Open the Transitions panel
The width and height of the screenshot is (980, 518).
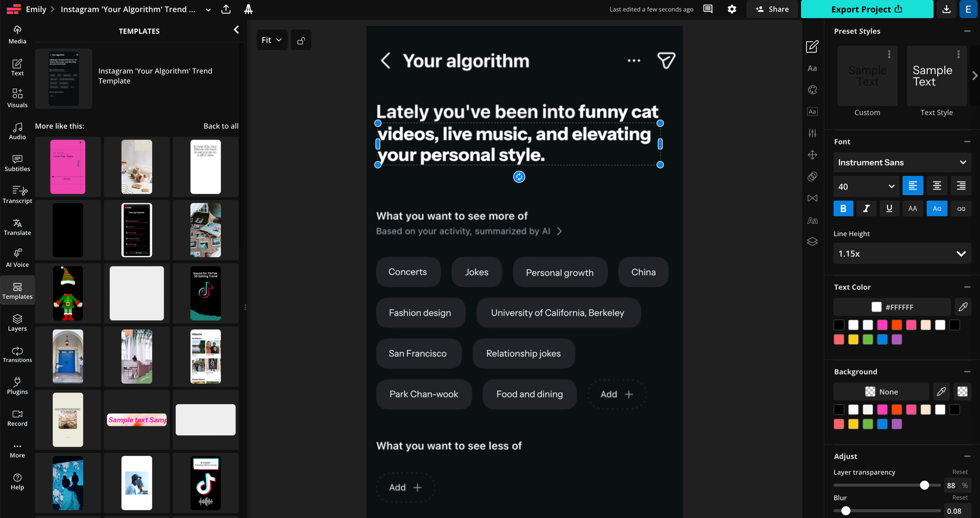click(x=17, y=353)
